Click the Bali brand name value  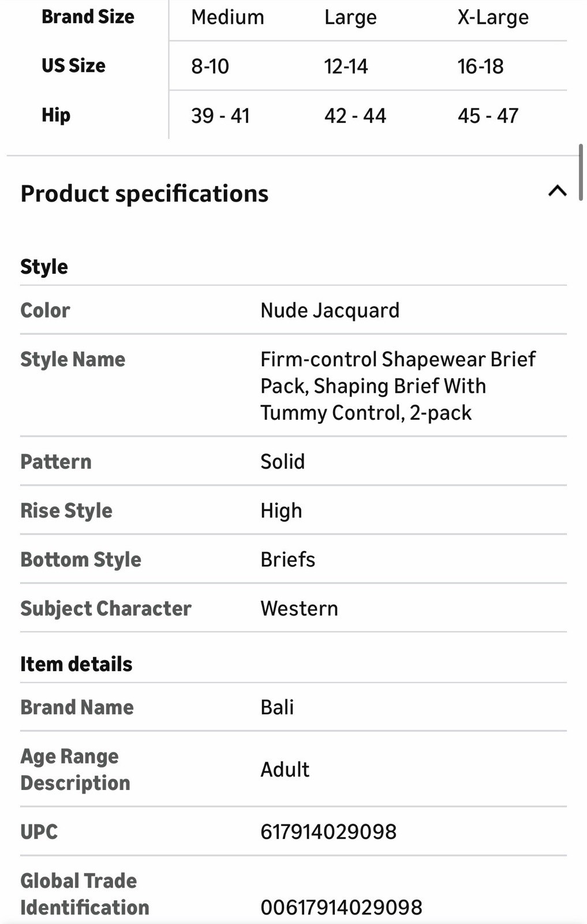[x=277, y=707]
